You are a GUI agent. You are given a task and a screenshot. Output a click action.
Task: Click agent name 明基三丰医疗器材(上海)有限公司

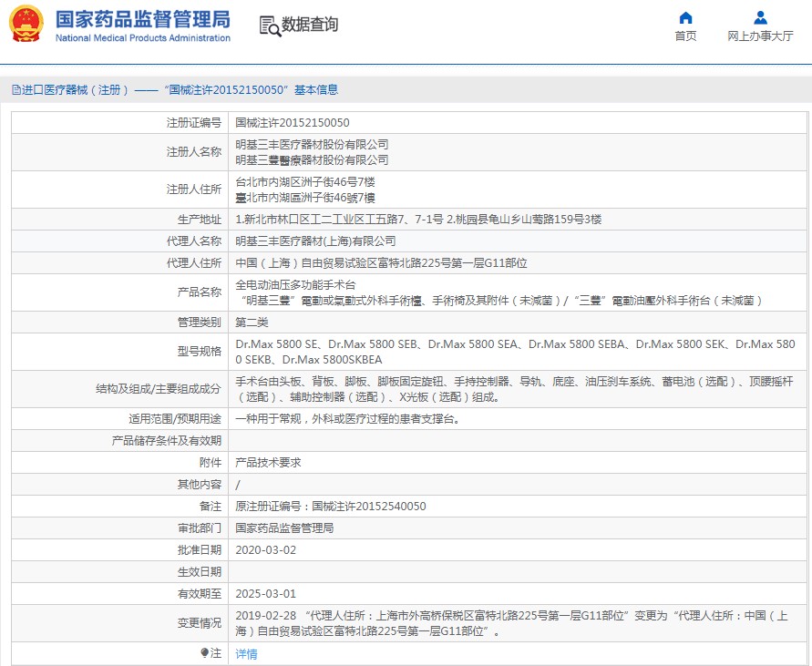click(x=315, y=241)
